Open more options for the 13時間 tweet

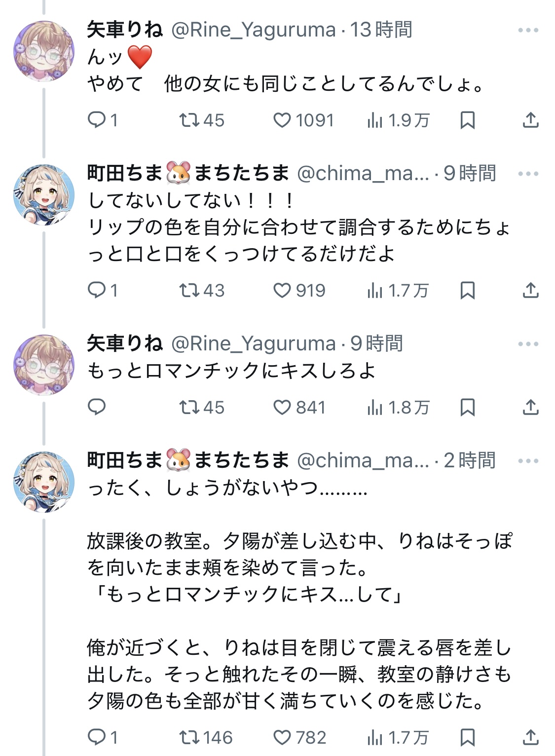[528, 31]
